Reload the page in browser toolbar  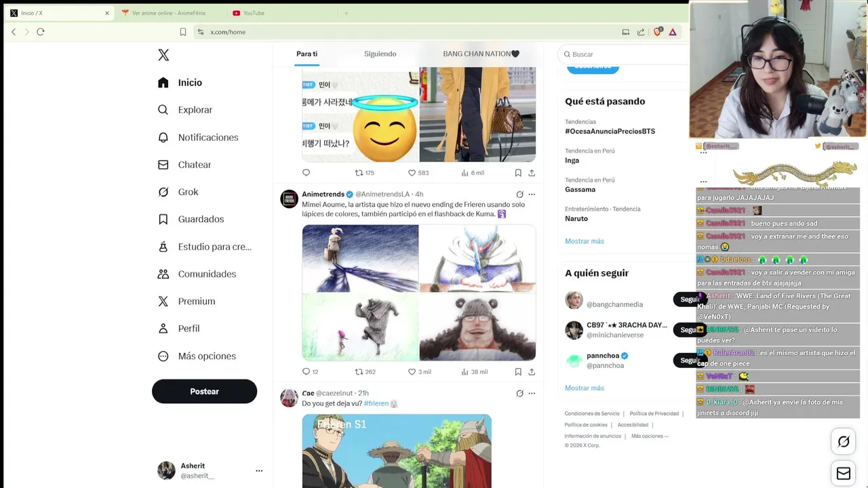pos(41,32)
